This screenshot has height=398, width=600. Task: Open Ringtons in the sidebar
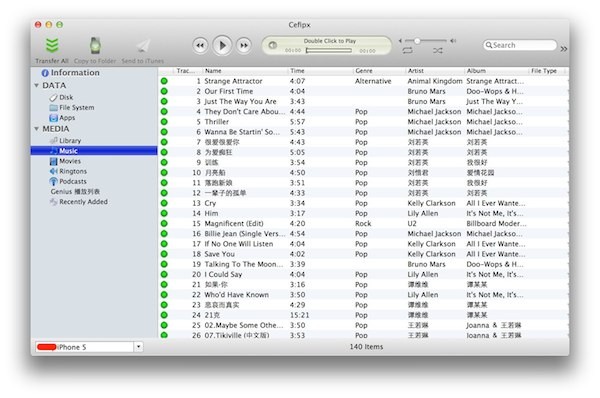68,171
